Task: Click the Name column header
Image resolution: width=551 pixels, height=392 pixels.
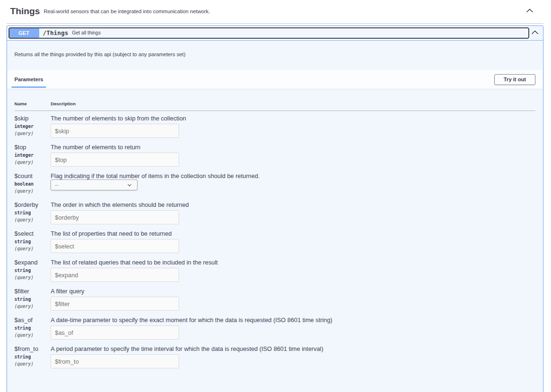Action: [20, 104]
